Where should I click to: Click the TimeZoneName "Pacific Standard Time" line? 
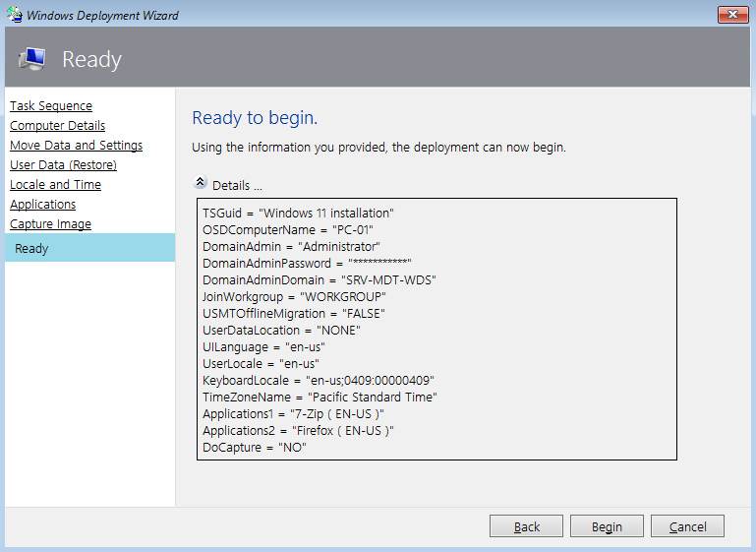(320, 398)
